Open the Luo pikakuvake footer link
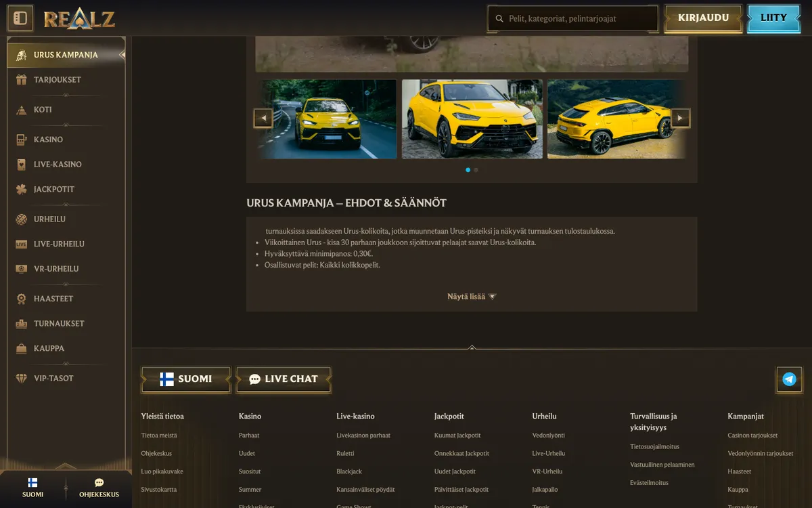 pos(162,471)
